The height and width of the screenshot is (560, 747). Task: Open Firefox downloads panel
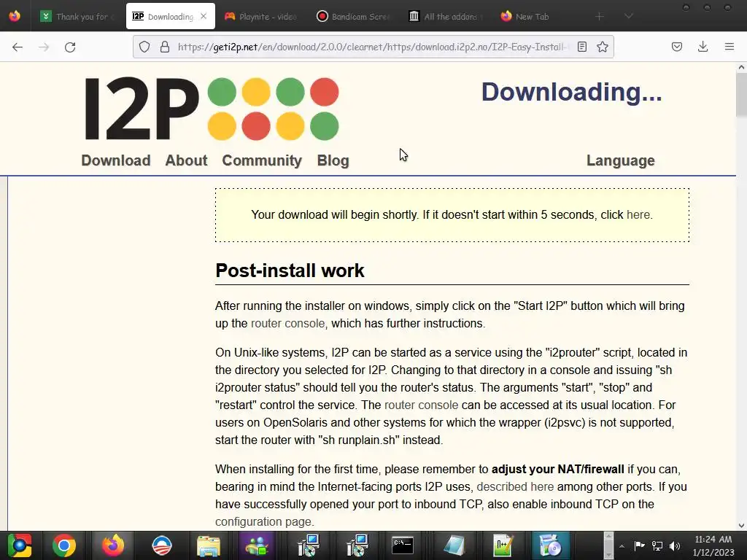coord(703,47)
